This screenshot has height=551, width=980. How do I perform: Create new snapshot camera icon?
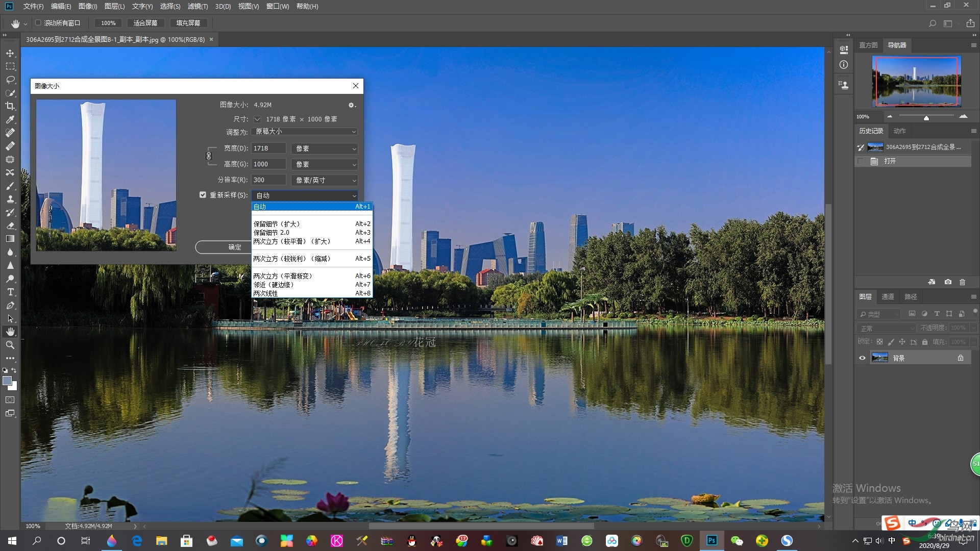(948, 282)
